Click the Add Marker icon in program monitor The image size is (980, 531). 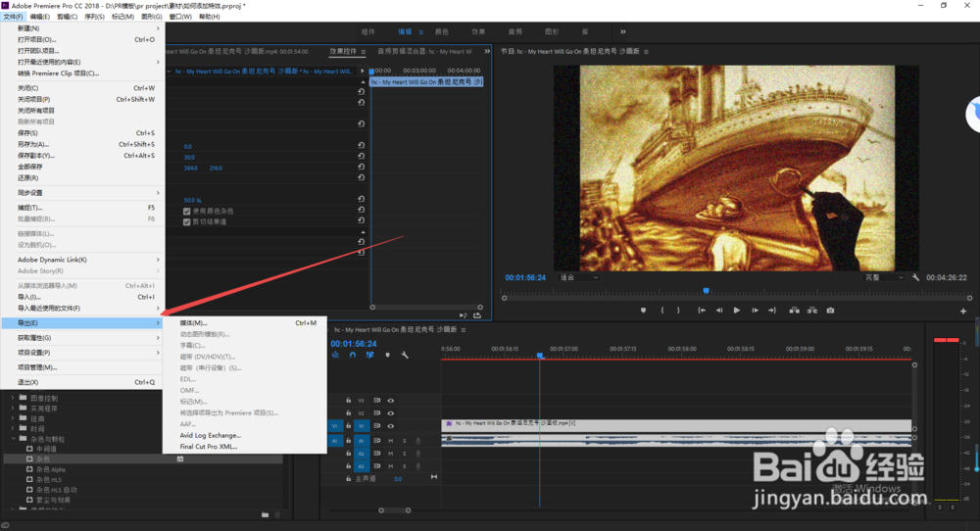[x=643, y=311]
